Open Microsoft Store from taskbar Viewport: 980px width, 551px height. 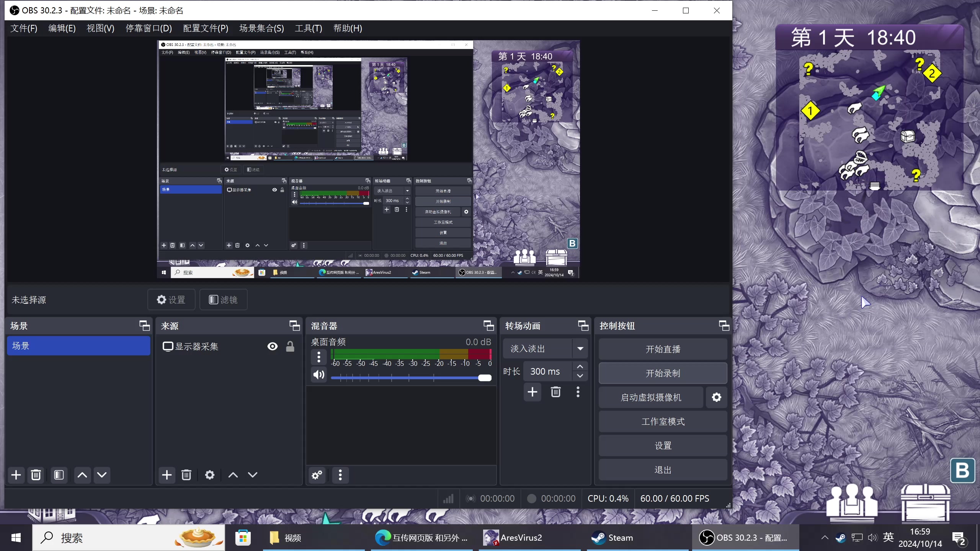[243, 538]
